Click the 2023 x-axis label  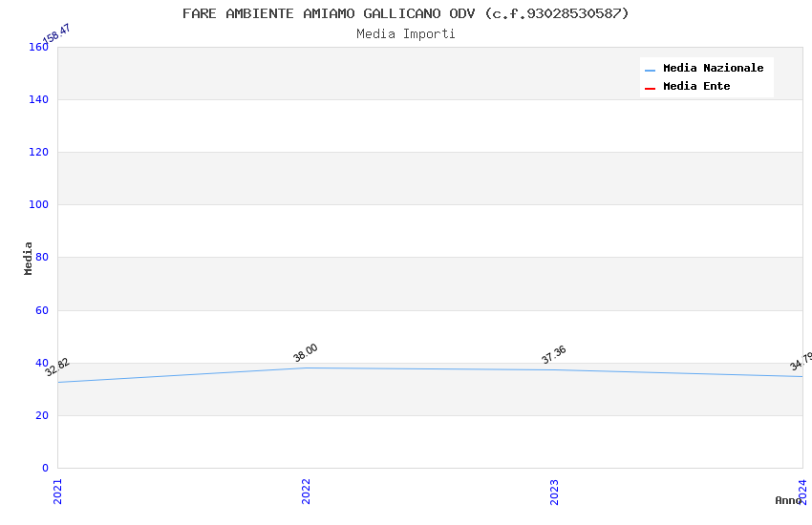point(554,492)
